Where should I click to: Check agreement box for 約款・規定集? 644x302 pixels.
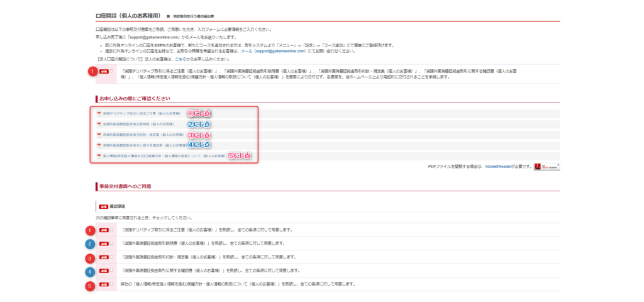click(112, 257)
